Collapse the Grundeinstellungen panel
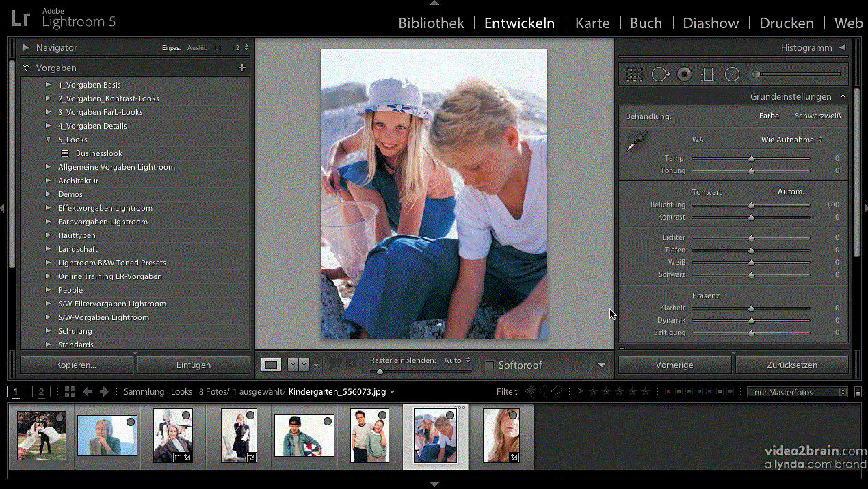 pyautogui.click(x=843, y=97)
